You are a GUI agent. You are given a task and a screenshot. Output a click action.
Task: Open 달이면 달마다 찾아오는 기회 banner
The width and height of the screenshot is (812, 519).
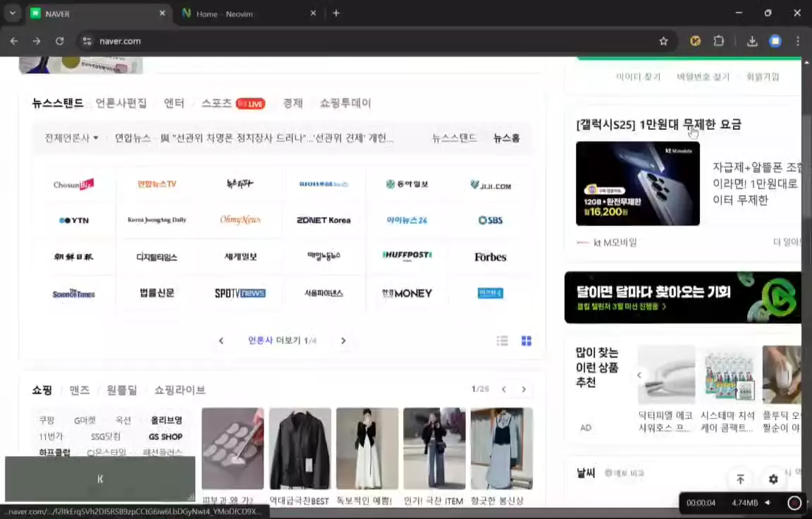coord(682,298)
